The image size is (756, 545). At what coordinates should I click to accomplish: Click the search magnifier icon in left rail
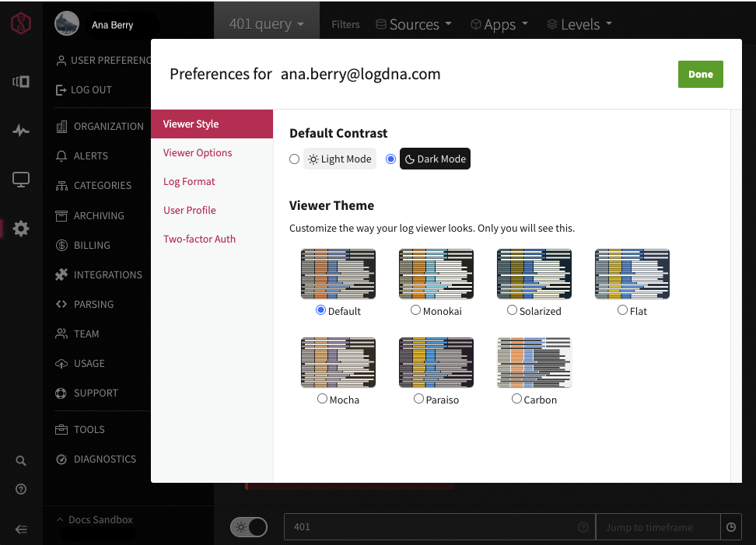point(21,461)
